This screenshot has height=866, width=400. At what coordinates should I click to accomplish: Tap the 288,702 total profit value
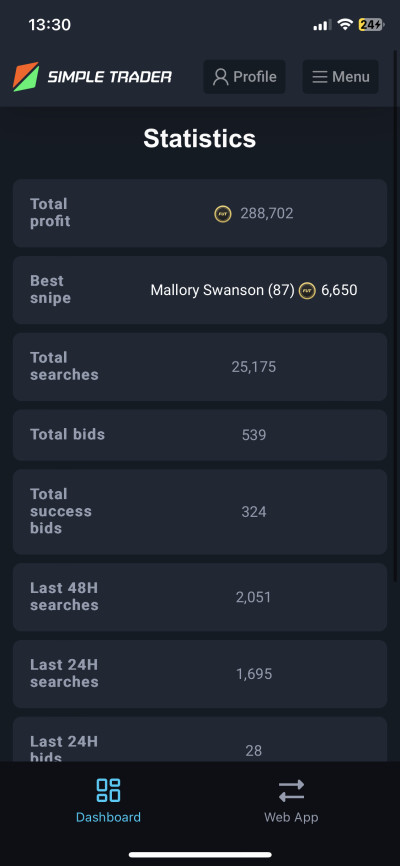click(266, 214)
